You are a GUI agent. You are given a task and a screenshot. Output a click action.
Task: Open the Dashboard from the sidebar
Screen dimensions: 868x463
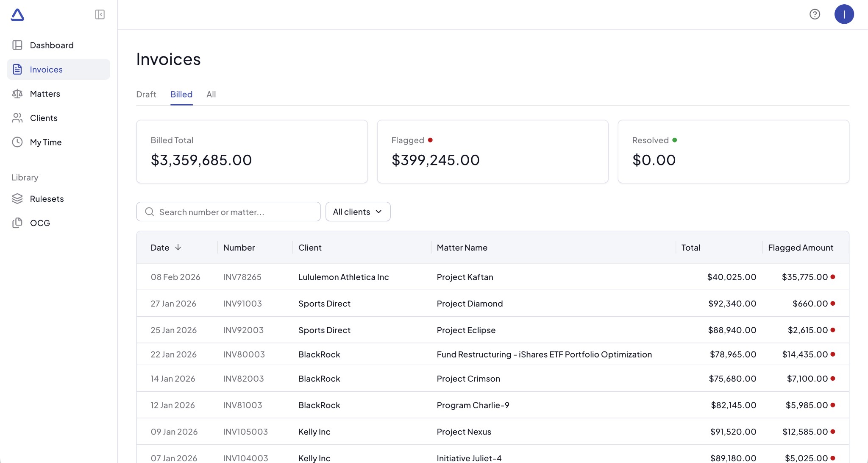[x=52, y=45]
